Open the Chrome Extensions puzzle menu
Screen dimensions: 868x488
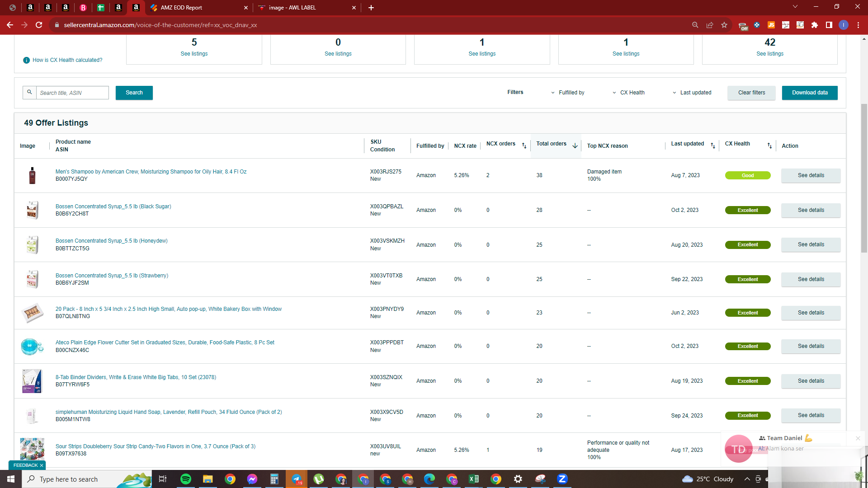(815, 25)
